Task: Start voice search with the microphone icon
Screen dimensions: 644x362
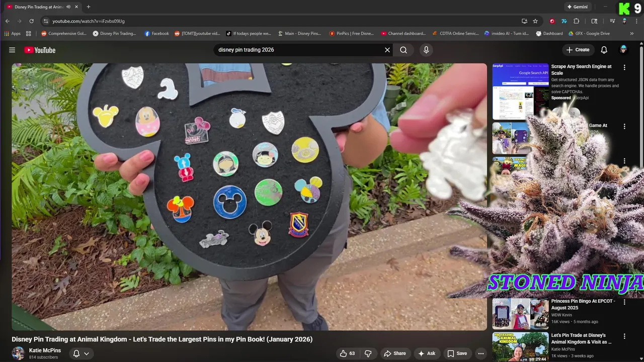Action: [x=426, y=50]
